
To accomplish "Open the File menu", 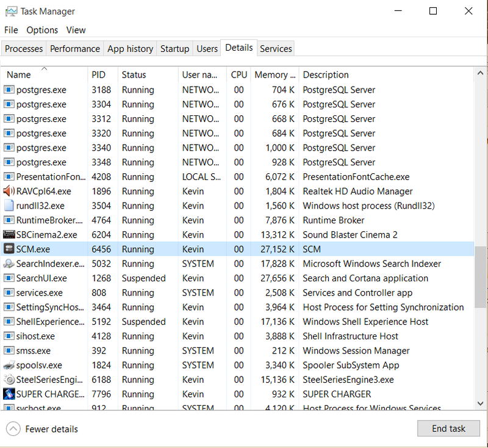I will 11,30.
